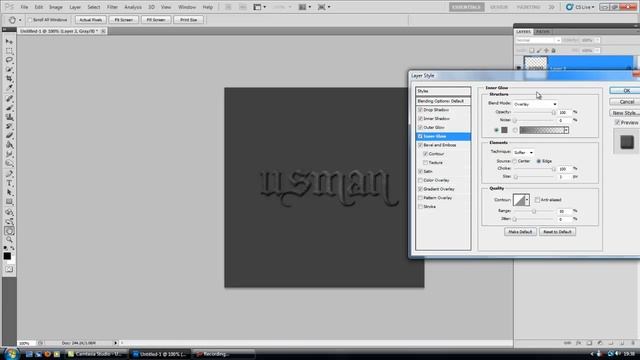Open the Image menu

click(x=56, y=7)
